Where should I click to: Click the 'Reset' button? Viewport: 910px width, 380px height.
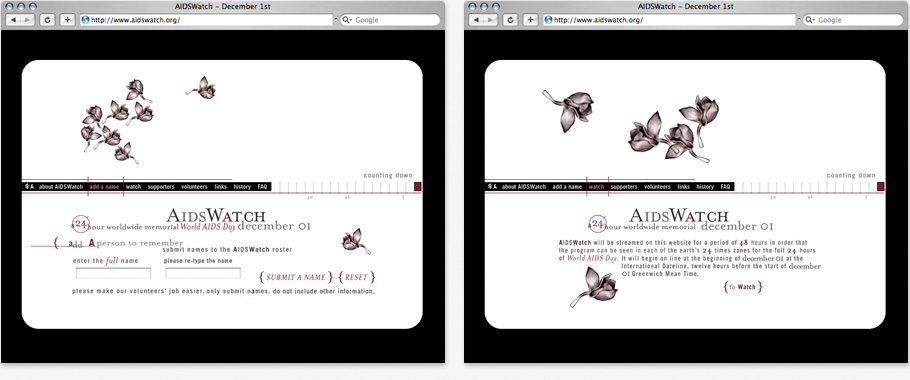pyautogui.click(x=356, y=277)
